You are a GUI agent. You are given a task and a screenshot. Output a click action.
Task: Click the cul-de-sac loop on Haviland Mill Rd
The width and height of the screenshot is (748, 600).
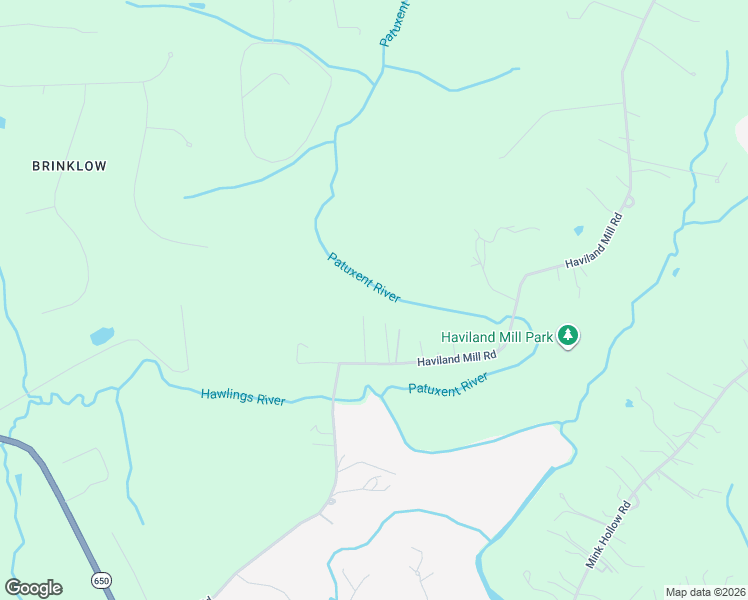629,202
